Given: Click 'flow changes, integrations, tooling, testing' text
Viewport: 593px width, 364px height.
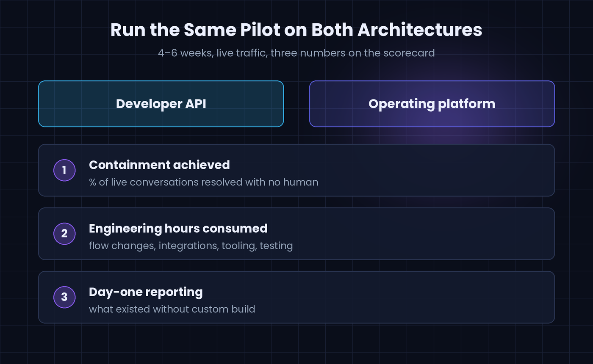Looking at the screenshot, I should (191, 245).
